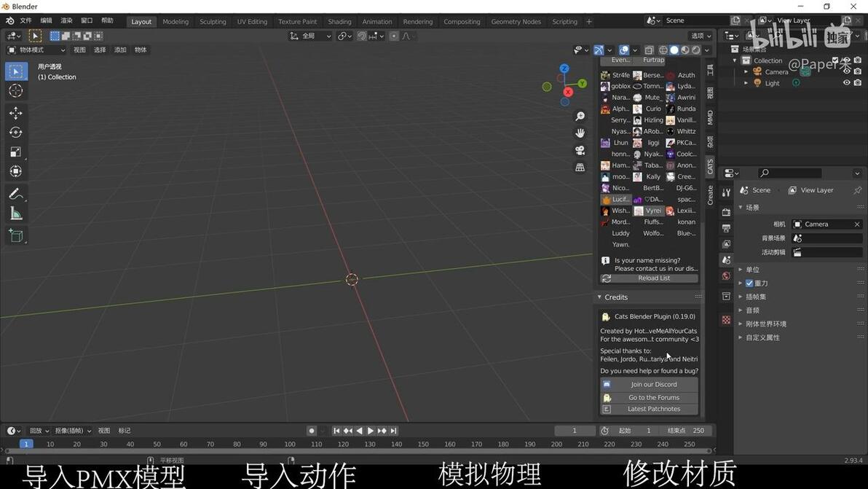Click the pan view hand icon

click(580, 133)
